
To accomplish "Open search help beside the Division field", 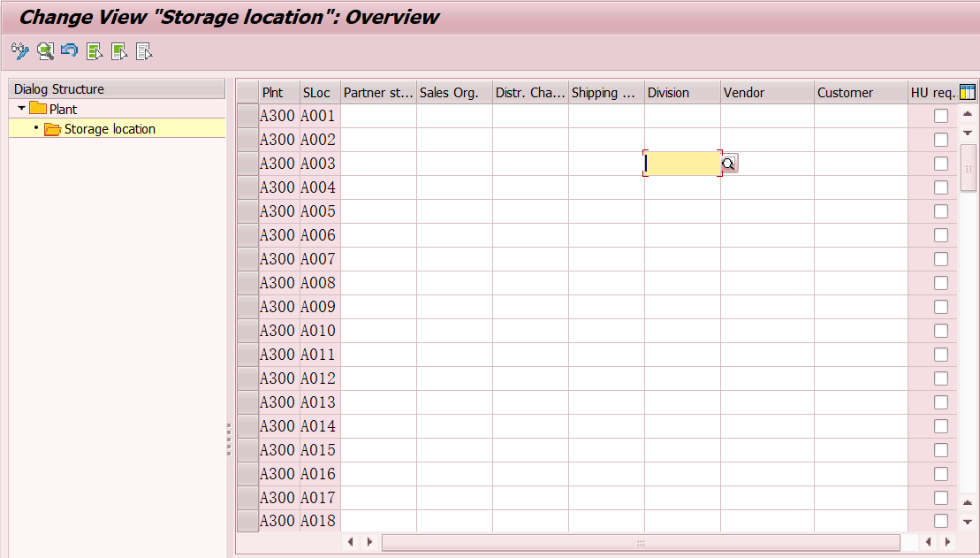I will (x=729, y=164).
